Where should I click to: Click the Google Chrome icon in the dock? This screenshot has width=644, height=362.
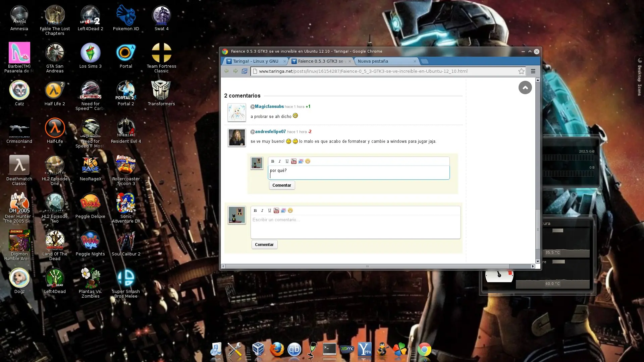pyautogui.click(x=424, y=350)
